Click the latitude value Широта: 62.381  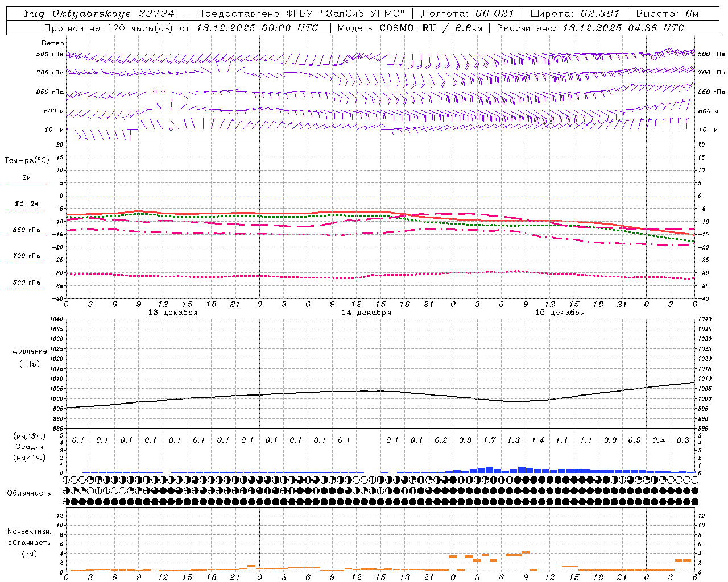coord(575,14)
